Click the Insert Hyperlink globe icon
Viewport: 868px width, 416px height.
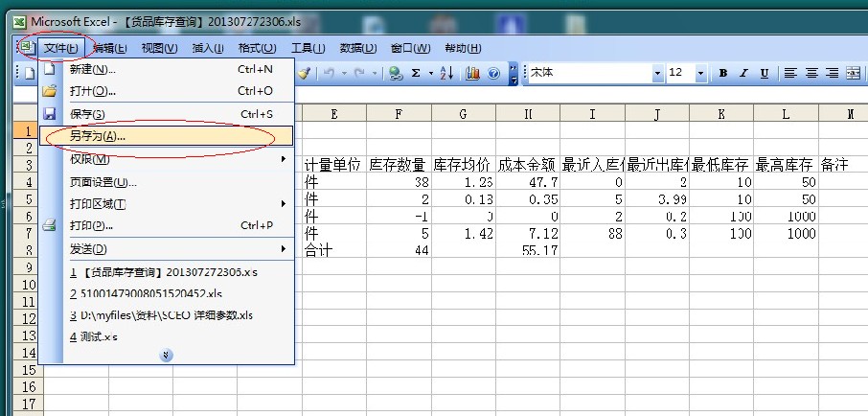[396, 73]
